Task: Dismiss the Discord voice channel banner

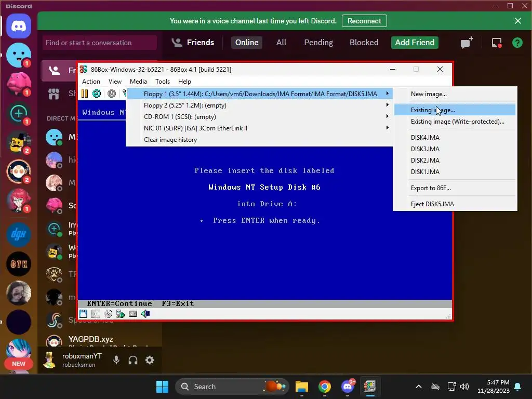Action: point(518,21)
